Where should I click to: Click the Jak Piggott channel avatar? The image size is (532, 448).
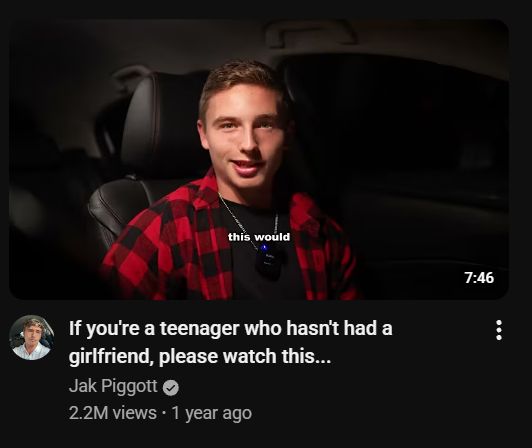[31, 337]
